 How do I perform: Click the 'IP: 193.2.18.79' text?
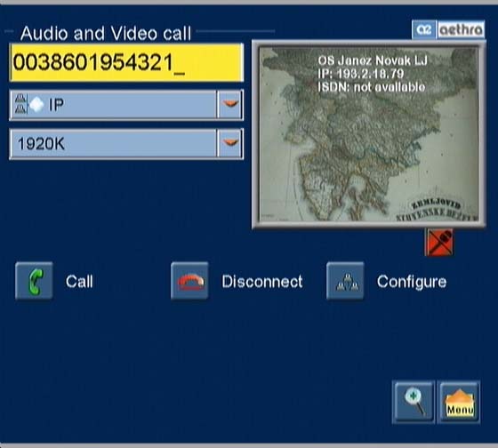[361, 74]
